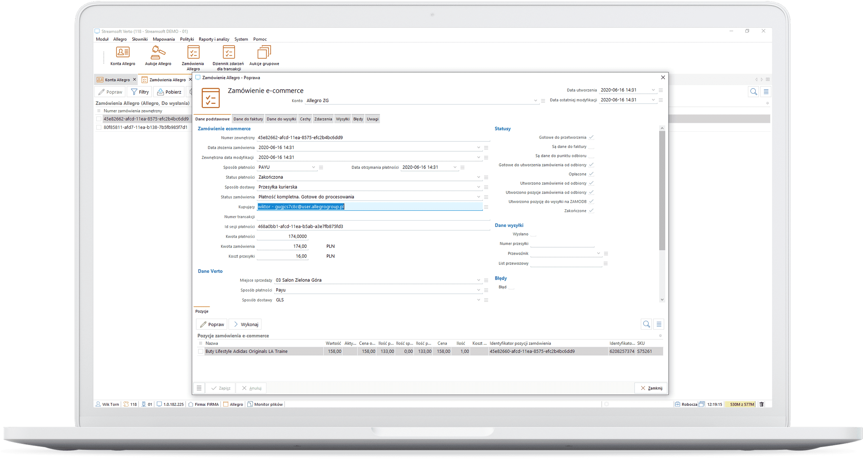
Task: Click search magnifier in Pozycje section
Action: [646, 324]
